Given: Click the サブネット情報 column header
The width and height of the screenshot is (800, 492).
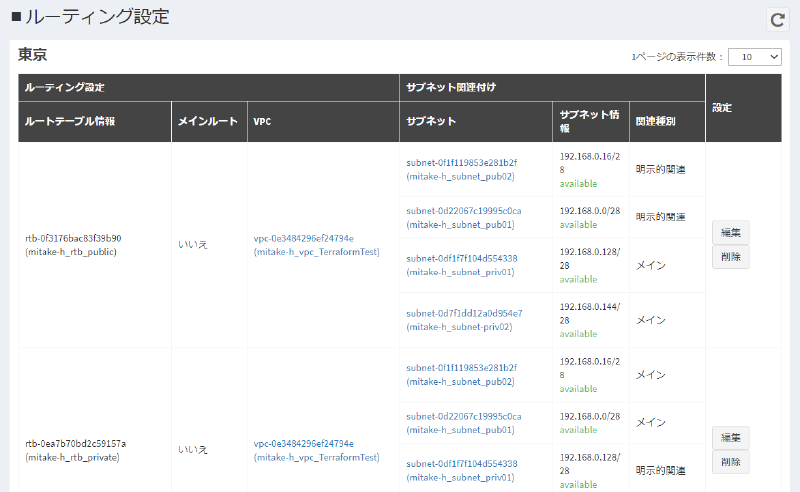Looking at the screenshot, I should pos(590,122).
